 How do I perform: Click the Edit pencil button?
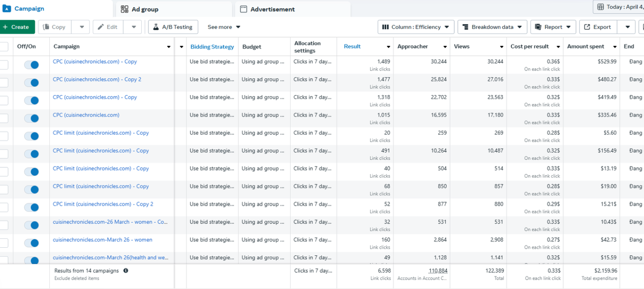coord(108,27)
